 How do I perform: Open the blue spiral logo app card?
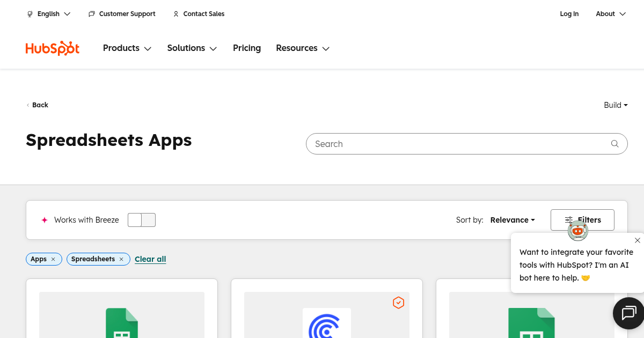point(327,309)
